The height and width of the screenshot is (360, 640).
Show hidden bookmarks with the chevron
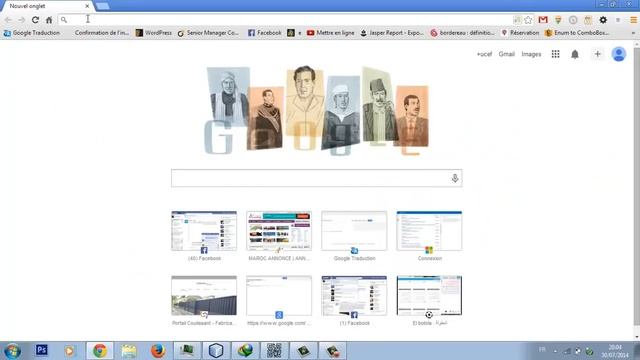[x=633, y=33]
